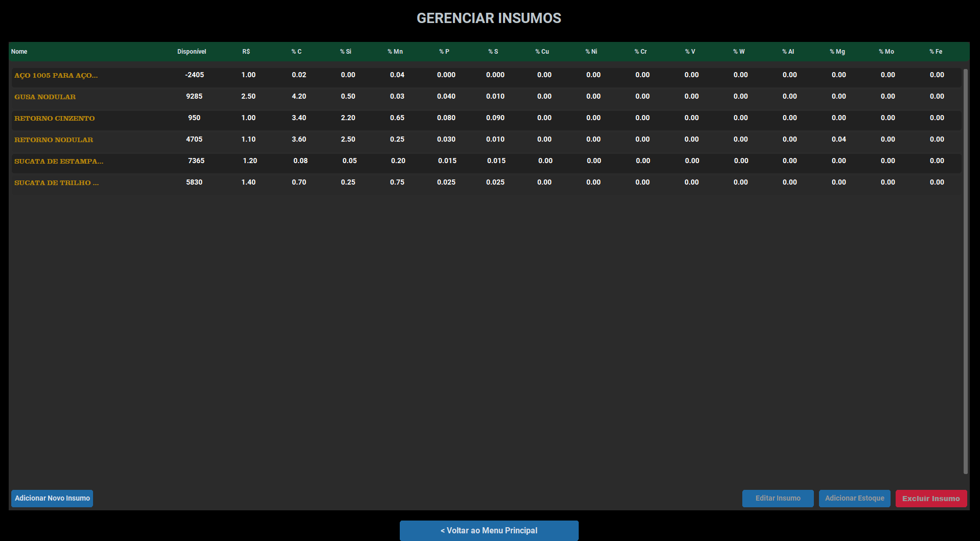Click the R$ column header
The image size is (980, 541).
[x=246, y=52]
